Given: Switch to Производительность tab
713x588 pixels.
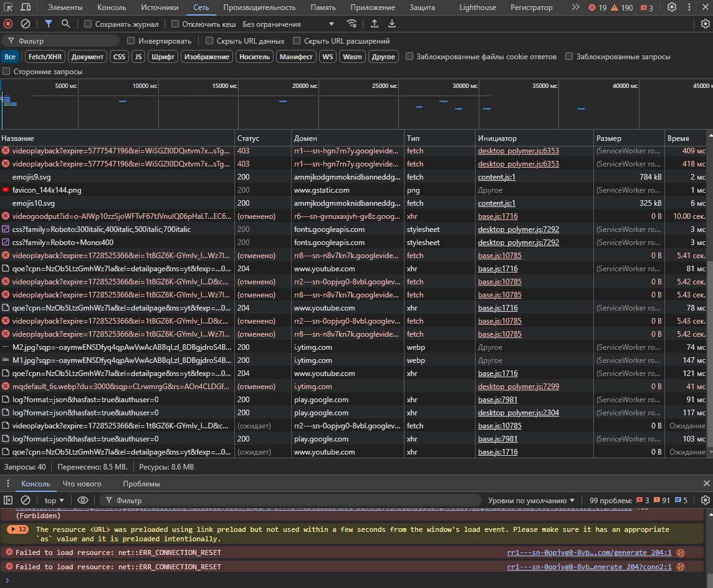Looking at the screenshot, I should pos(259,7).
